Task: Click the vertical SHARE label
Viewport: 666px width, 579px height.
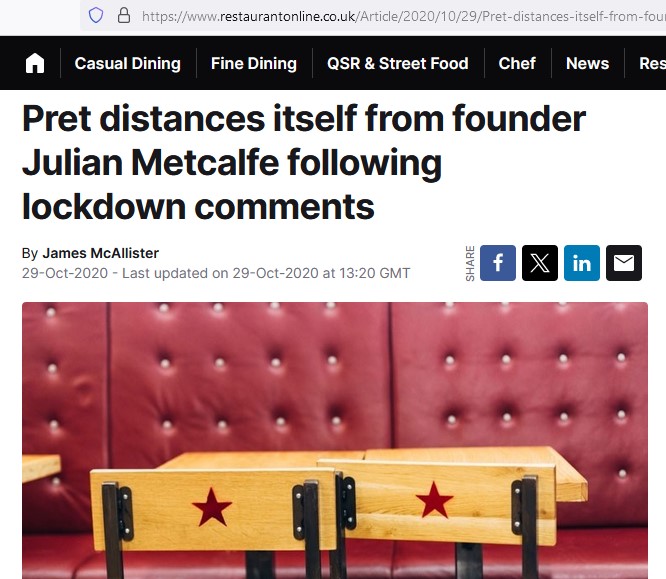Action: pyautogui.click(x=470, y=263)
